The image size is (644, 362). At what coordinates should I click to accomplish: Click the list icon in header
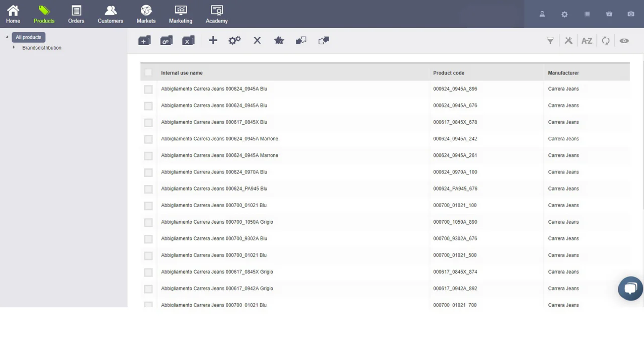pyautogui.click(x=587, y=14)
